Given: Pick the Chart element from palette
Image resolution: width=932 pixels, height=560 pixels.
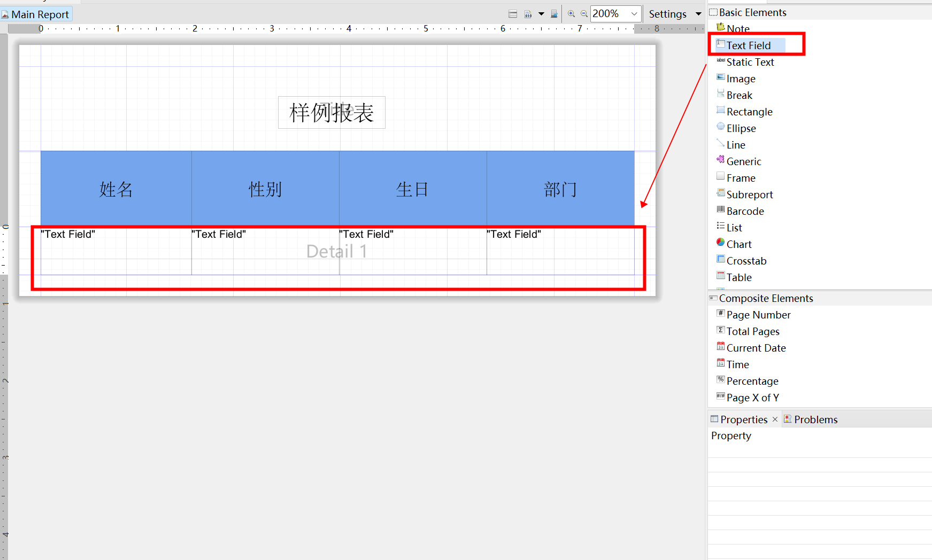Looking at the screenshot, I should point(738,244).
